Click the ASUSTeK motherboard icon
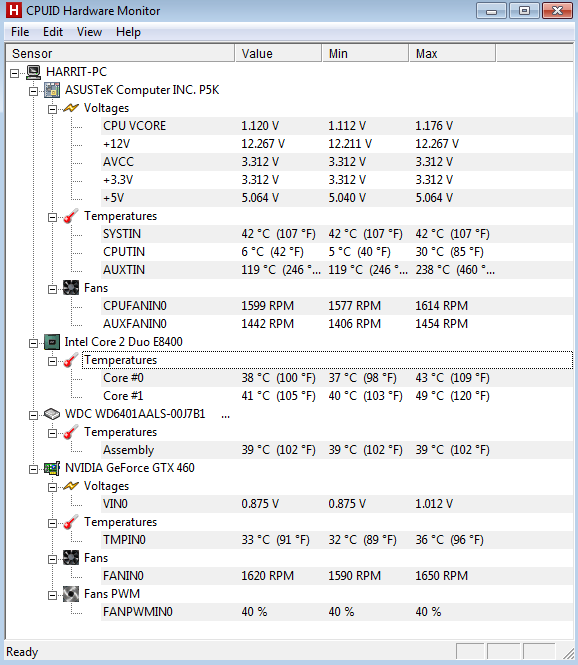578x665 pixels. point(52,90)
